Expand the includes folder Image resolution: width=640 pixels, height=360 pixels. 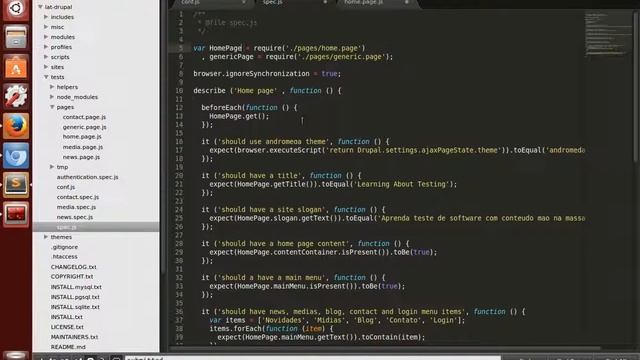point(46,17)
